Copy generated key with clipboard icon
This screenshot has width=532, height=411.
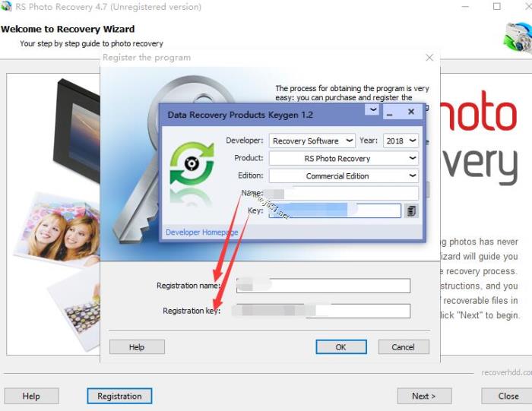(x=411, y=211)
